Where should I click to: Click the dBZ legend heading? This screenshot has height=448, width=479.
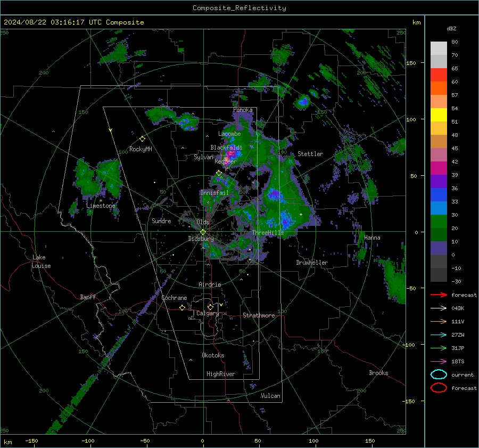451,29
